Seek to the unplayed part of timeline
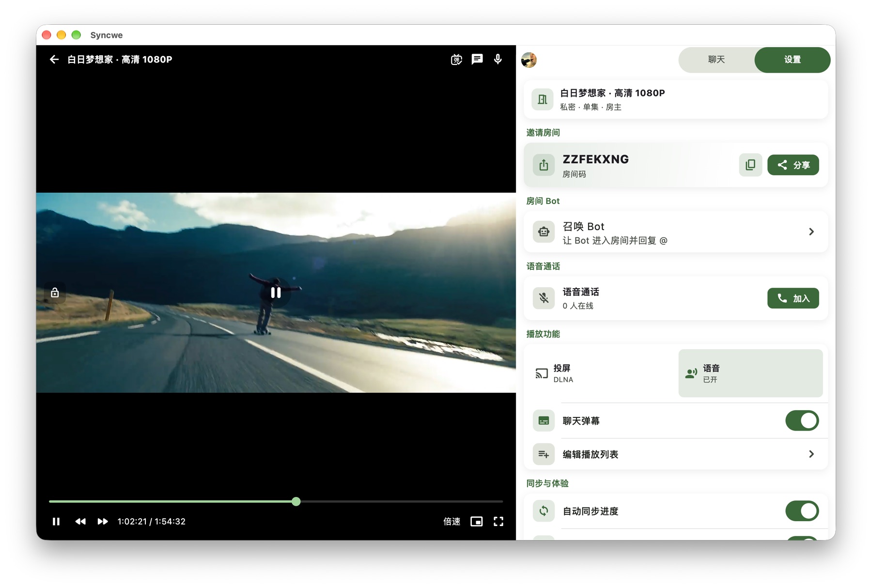The height and width of the screenshot is (588, 872). [x=402, y=501]
